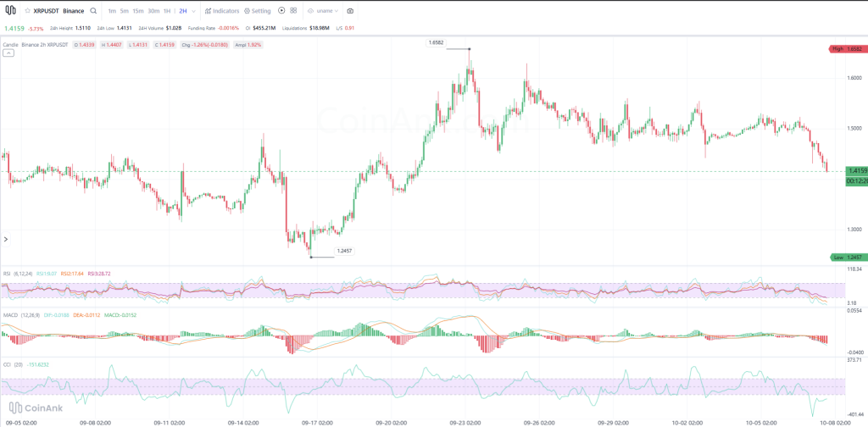This screenshot has height=427, width=868.
Task: Star XRPUSDT as a favorite
Action: point(28,10)
